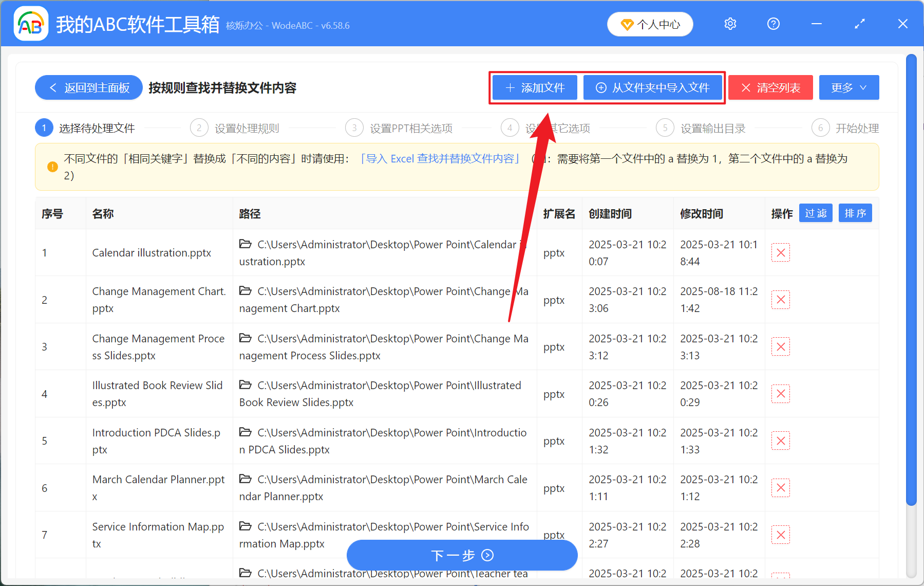Open 个人中心 in the title bar
Viewport: 924px width, 586px height.
650,24
